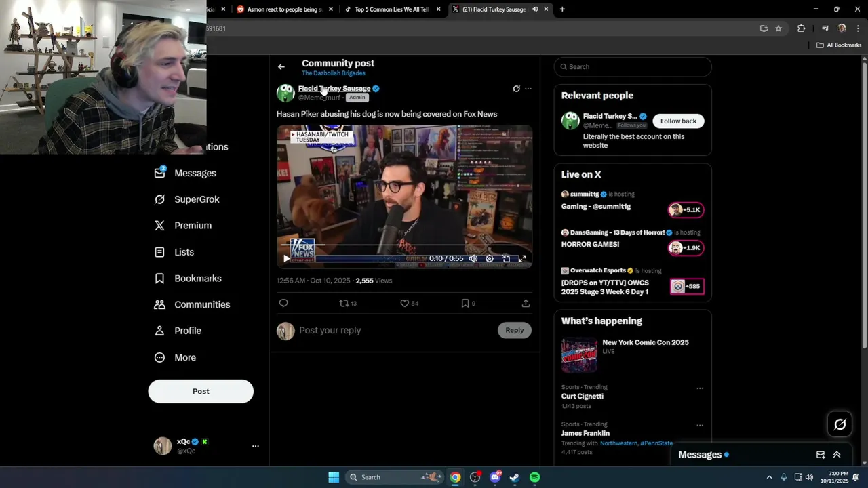The image size is (868, 488).
Task: Compose new message in Messages drawer
Action: click(821, 455)
